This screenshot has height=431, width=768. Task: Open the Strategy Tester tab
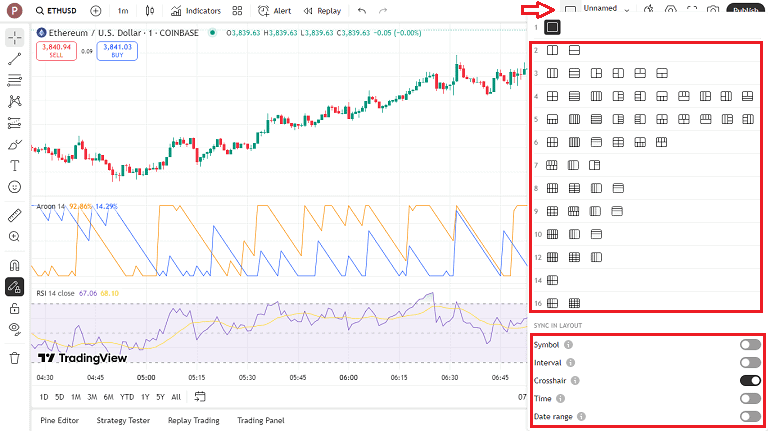[x=122, y=420]
